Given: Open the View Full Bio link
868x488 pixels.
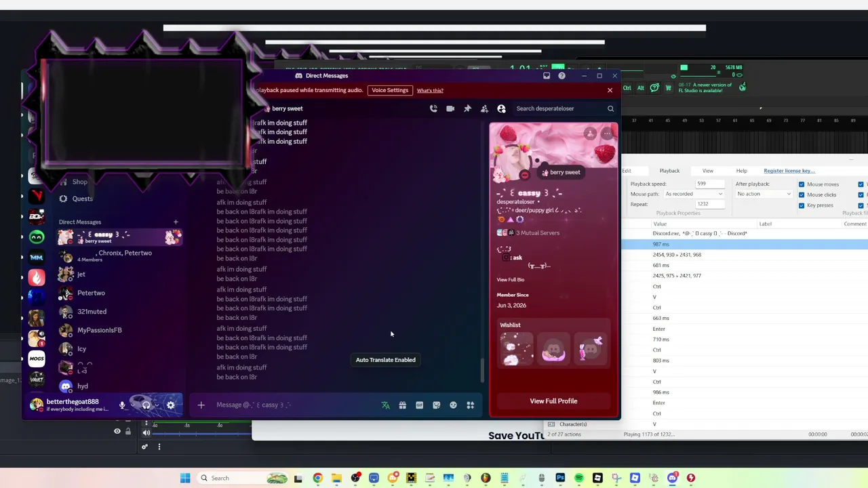Looking at the screenshot, I should (x=510, y=280).
